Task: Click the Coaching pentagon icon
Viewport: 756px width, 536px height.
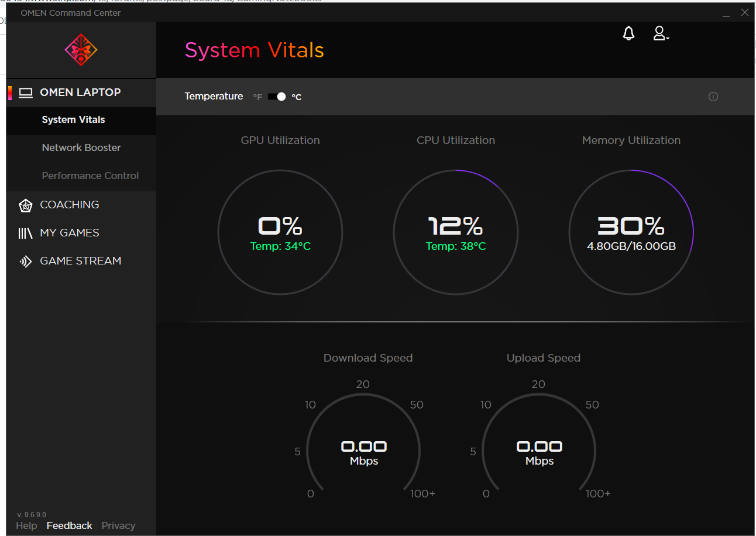Action: pos(25,205)
